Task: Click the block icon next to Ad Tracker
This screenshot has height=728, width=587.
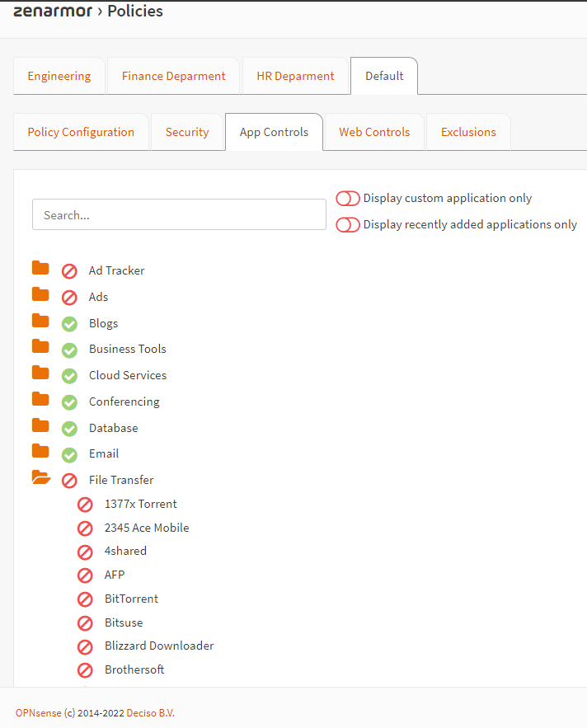Action: (x=69, y=270)
